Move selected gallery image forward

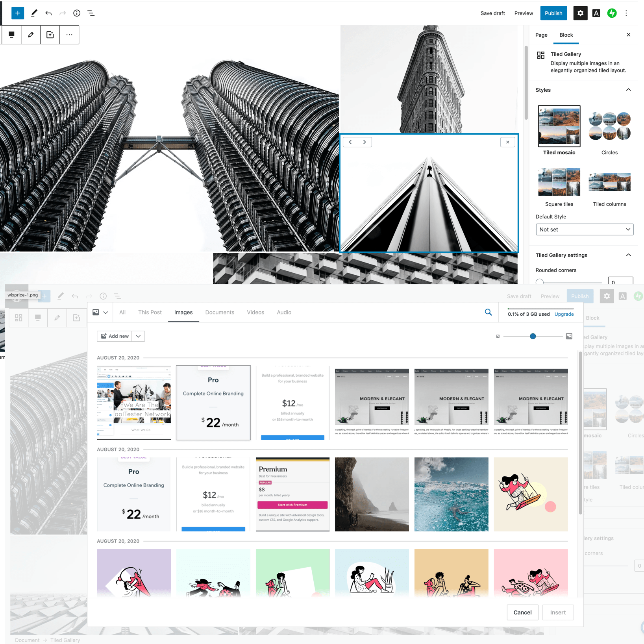point(365,142)
